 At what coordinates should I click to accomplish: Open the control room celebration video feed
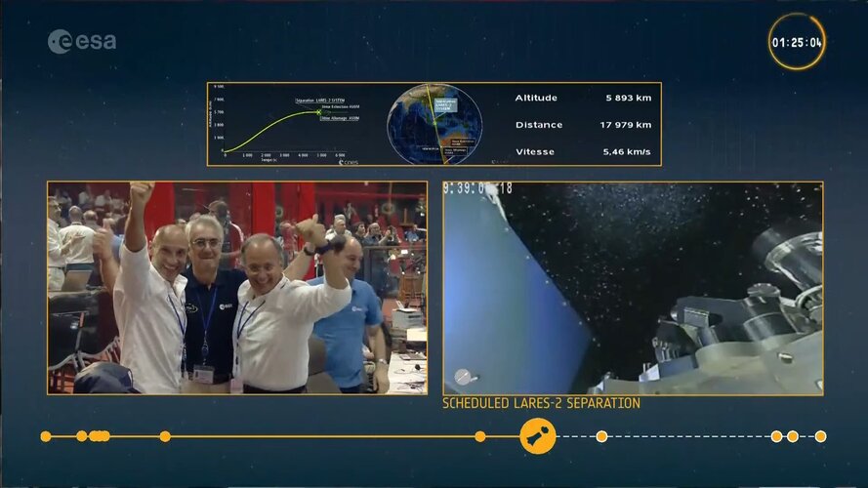[x=237, y=288]
